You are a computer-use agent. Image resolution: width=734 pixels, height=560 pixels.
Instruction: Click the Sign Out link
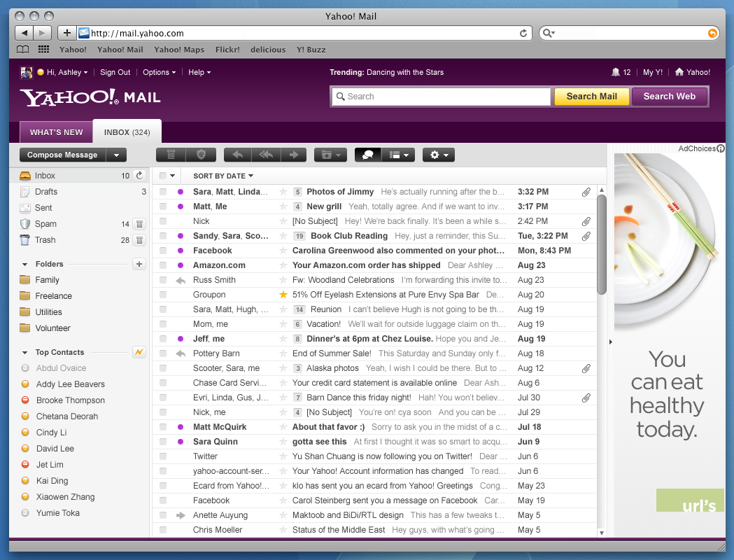(x=115, y=72)
